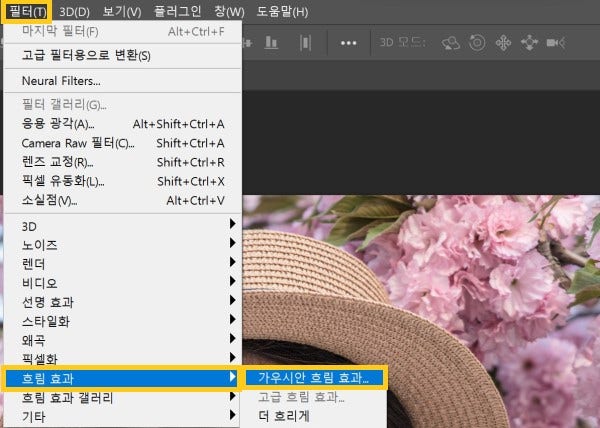Select 3D slide camera icon
The image size is (600, 428).
coord(530,43)
